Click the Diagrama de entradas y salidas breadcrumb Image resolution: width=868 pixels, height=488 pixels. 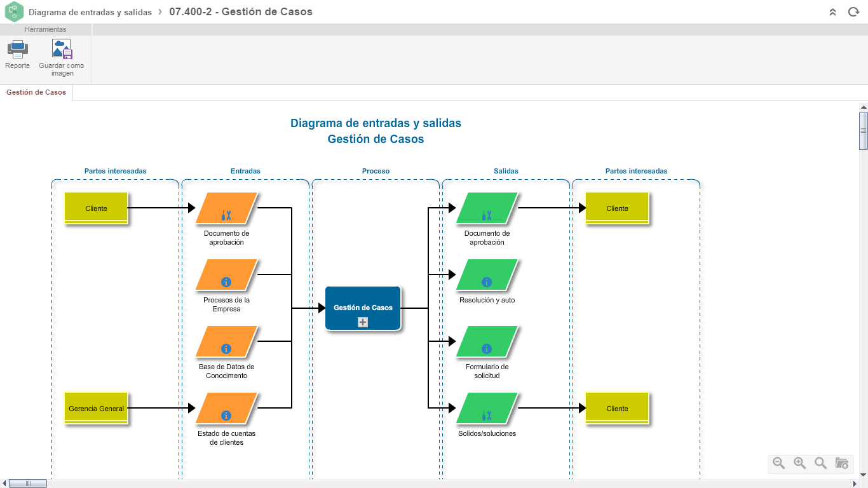coord(90,12)
